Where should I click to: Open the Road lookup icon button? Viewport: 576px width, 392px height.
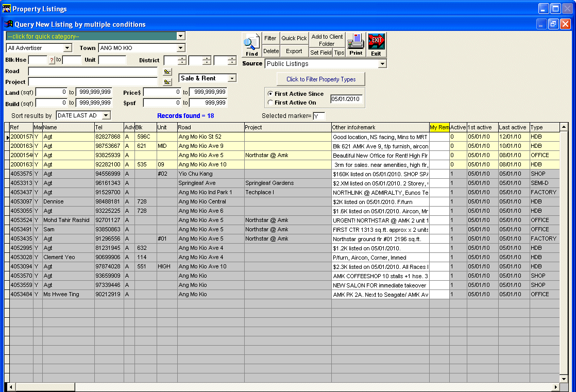click(x=167, y=72)
